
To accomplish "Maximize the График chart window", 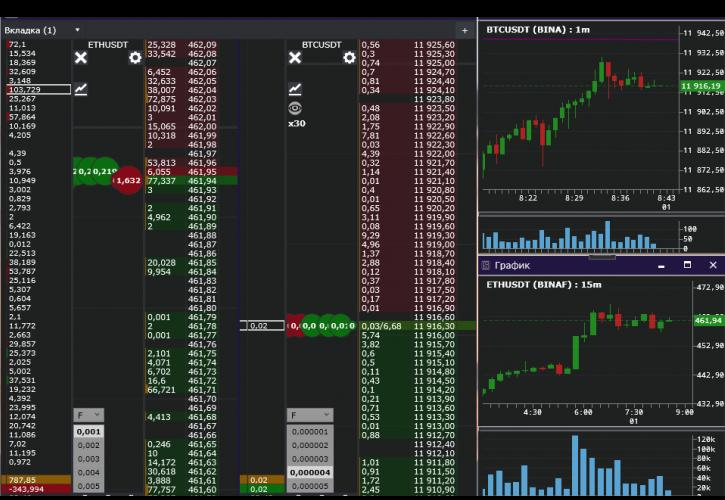I will (687, 265).
